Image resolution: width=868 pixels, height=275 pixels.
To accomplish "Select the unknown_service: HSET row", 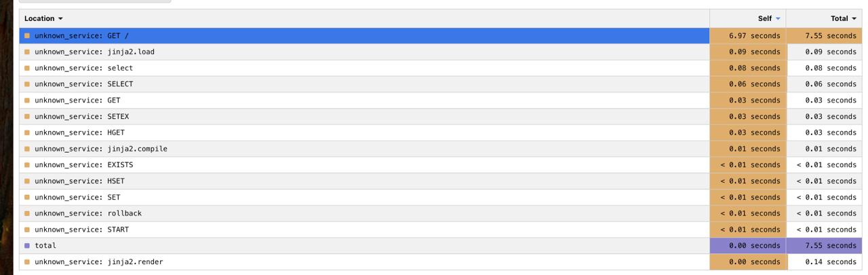I will tap(441, 181).
